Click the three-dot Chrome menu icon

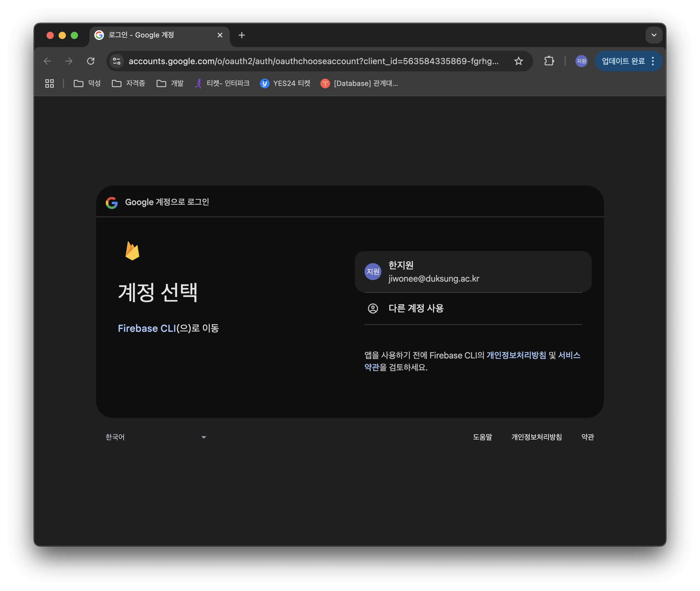(x=653, y=61)
